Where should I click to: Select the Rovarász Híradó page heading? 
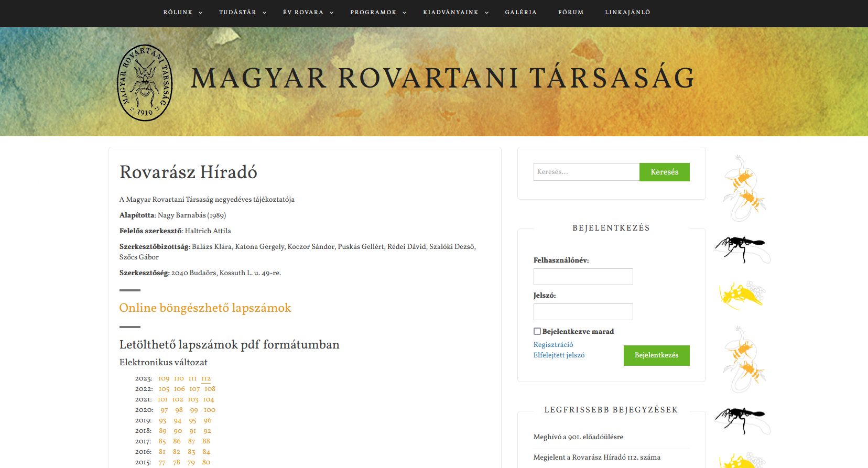(188, 172)
